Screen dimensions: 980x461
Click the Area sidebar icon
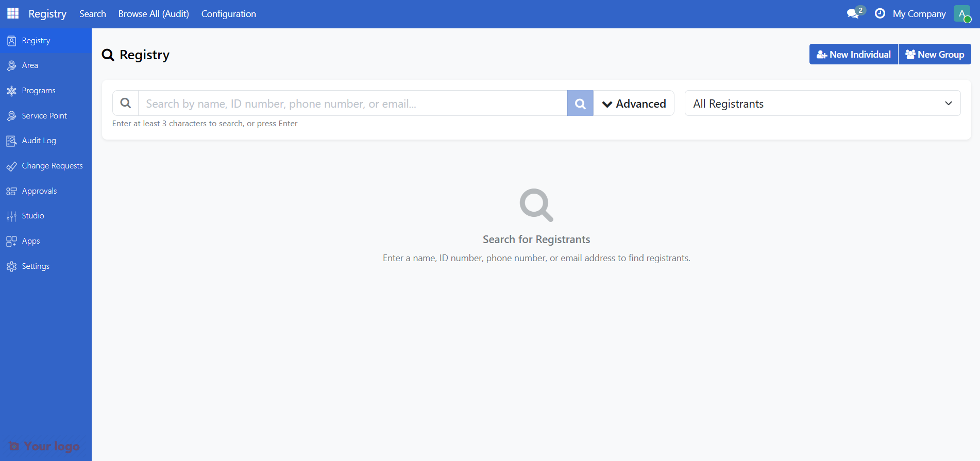(x=11, y=65)
